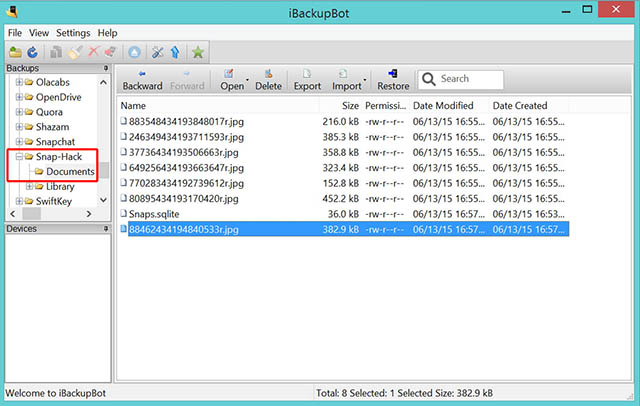This screenshot has width=640, height=406.
Task: Open the dropdown arrow beside Open
Action: 247,80
